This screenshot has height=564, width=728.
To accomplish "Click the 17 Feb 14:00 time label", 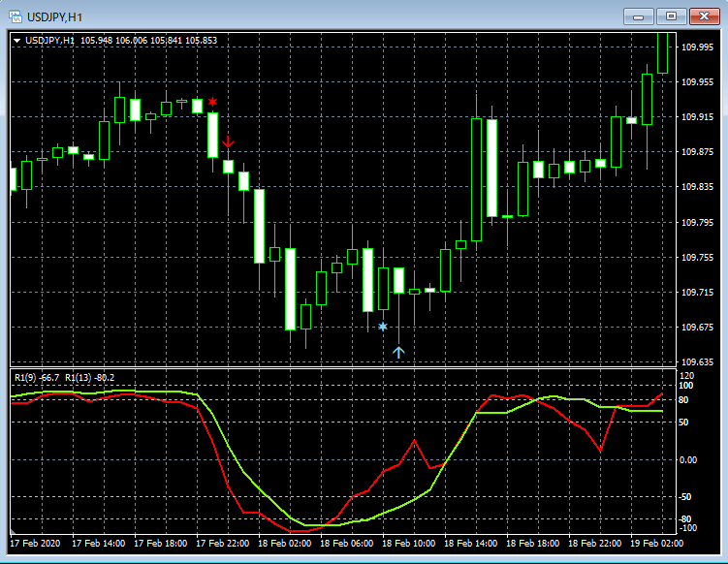I will pos(99,543).
